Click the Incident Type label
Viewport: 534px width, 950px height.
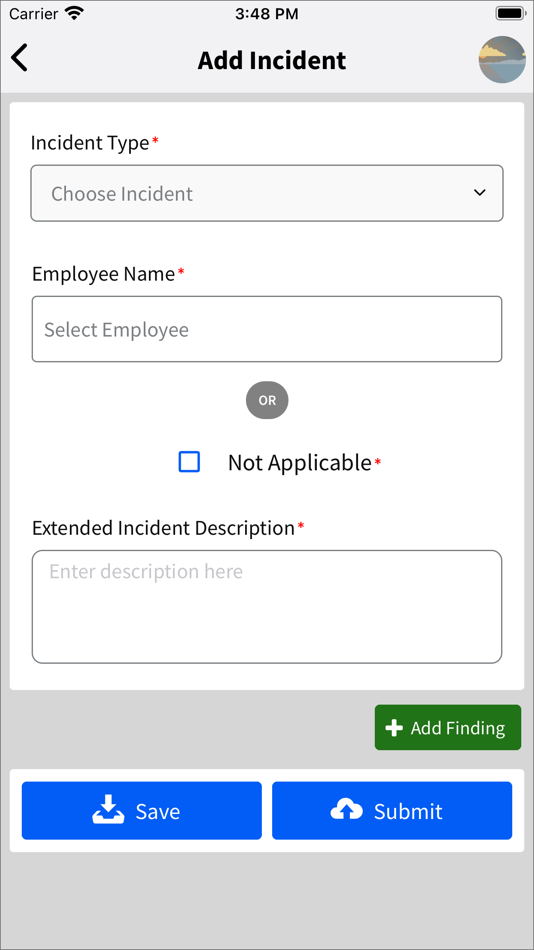pyautogui.click(x=90, y=143)
